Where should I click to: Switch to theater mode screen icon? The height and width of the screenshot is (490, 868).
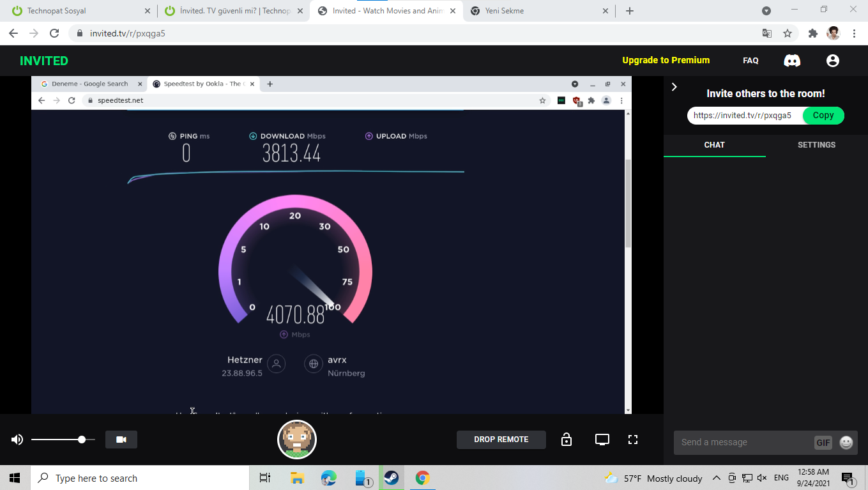pyautogui.click(x=602, y=440)
